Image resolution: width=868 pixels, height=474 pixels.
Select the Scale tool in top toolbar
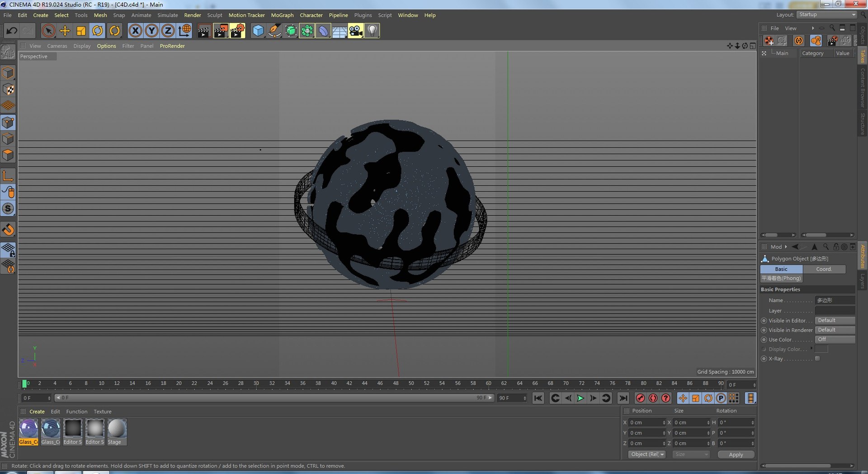[x=81, y=31]
